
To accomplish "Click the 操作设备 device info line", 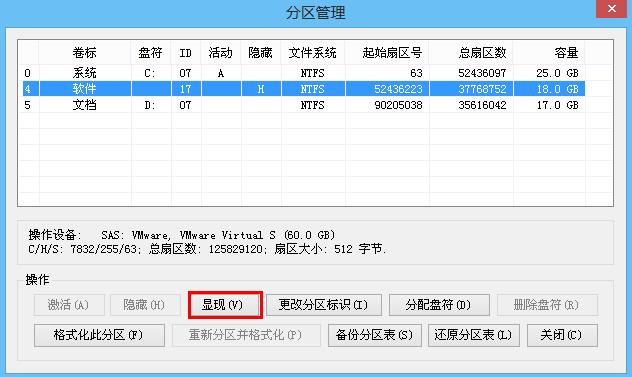I will pos(181,235).
